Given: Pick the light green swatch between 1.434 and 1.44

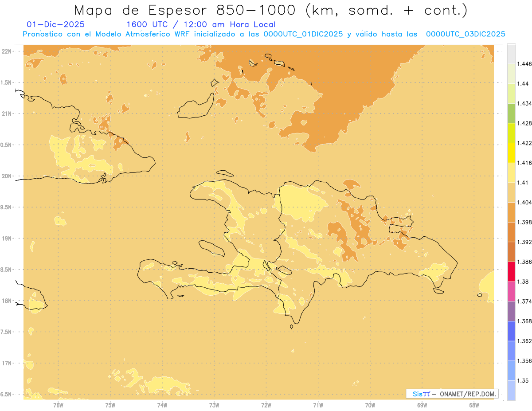Looking at the screenshot, I should (x=511, y=93).
